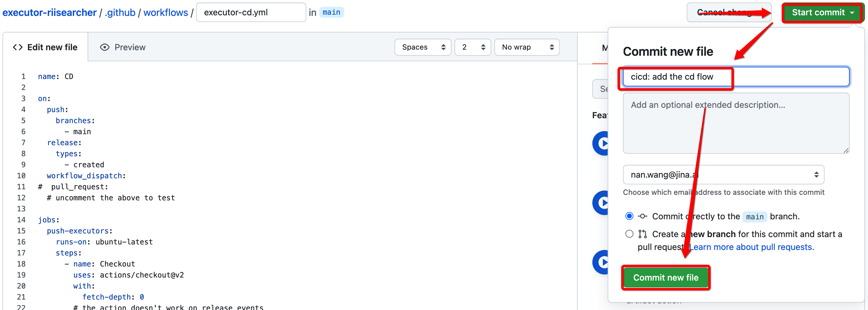Click the second blue play circle icon
Viewport: 868px width, 310px height.
[x=601, y=203]
